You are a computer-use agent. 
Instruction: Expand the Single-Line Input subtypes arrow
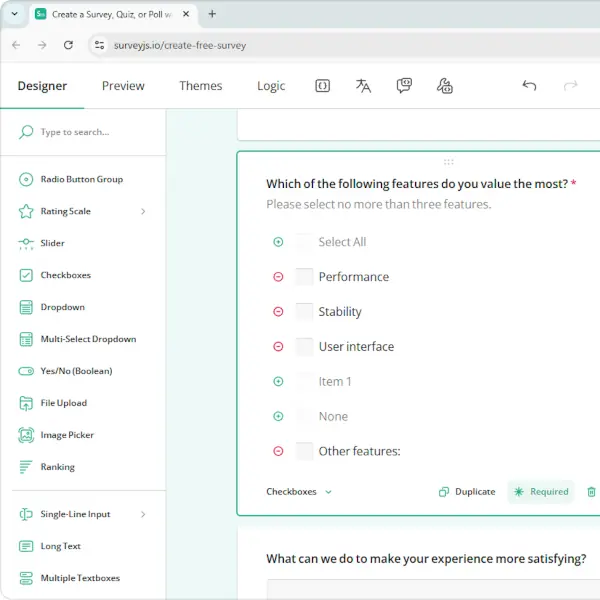(x=143, y=514)
